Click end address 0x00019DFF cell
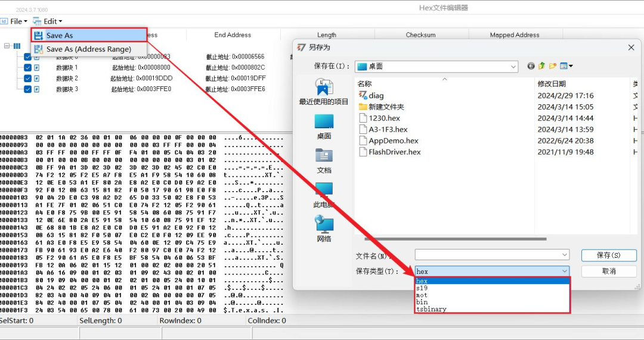This screenshot has height=340, width=644. tap(236, 79)
